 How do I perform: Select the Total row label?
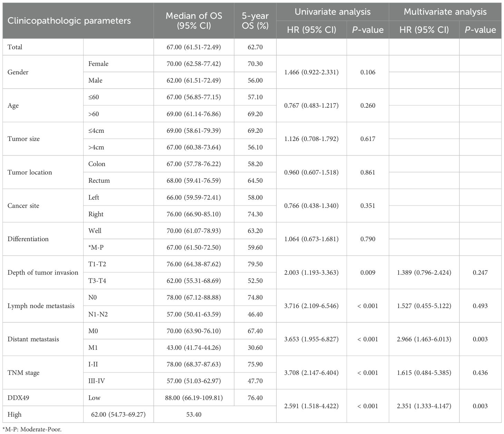coord(15,47)
